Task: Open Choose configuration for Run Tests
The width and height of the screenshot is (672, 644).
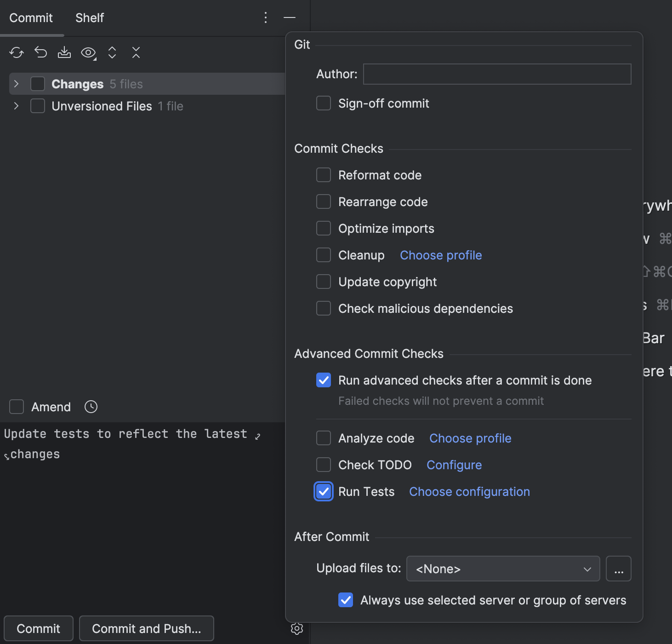Action: [469, 491]
